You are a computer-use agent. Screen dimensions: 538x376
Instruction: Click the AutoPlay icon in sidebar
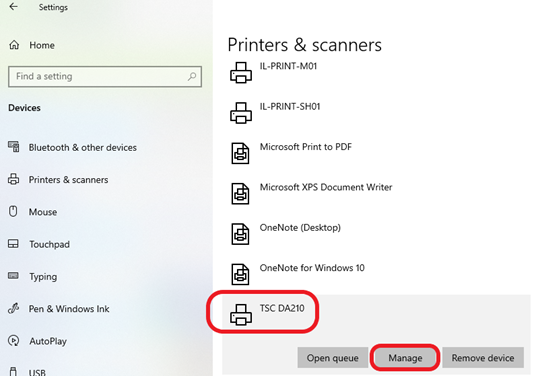coord(13,340)
